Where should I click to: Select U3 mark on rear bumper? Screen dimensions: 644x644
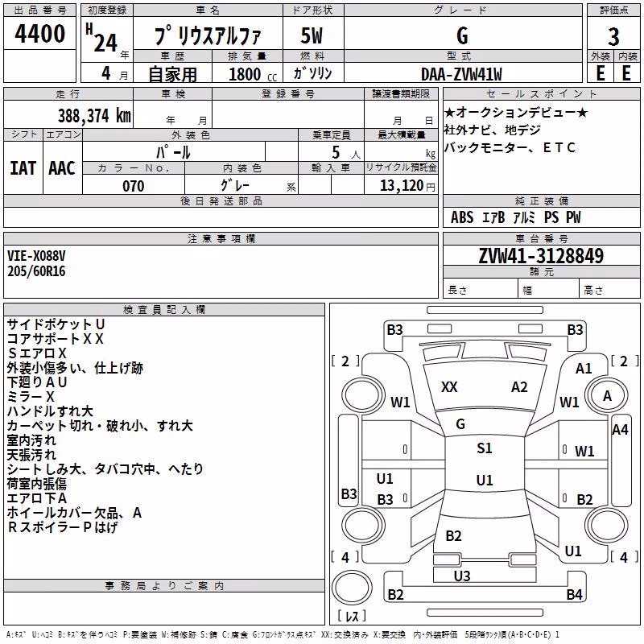(x=462, y=576)
